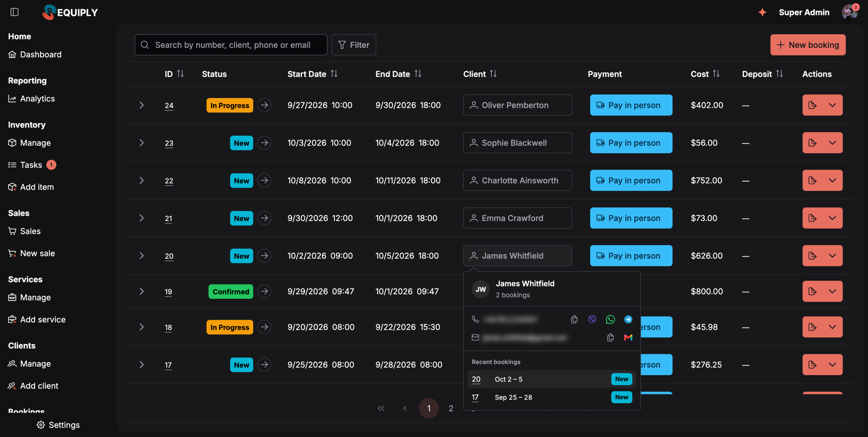The image size is (868, 437).
Task: Open actions dropdown for booking 23
Action: click(832, 143)
